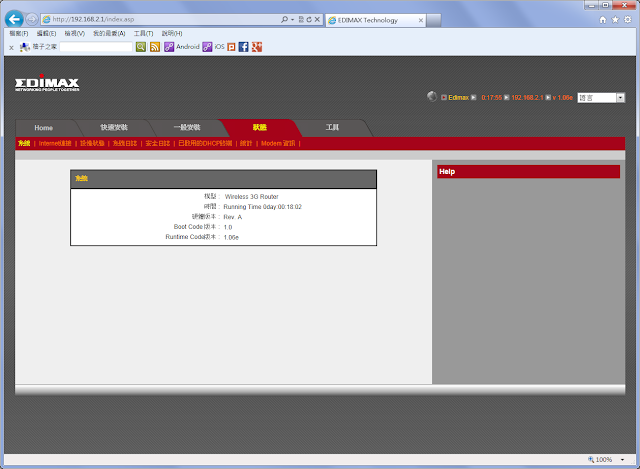Click the Facebook toolbar icon
Screen dimensions: 640x469
click(243, 47)
